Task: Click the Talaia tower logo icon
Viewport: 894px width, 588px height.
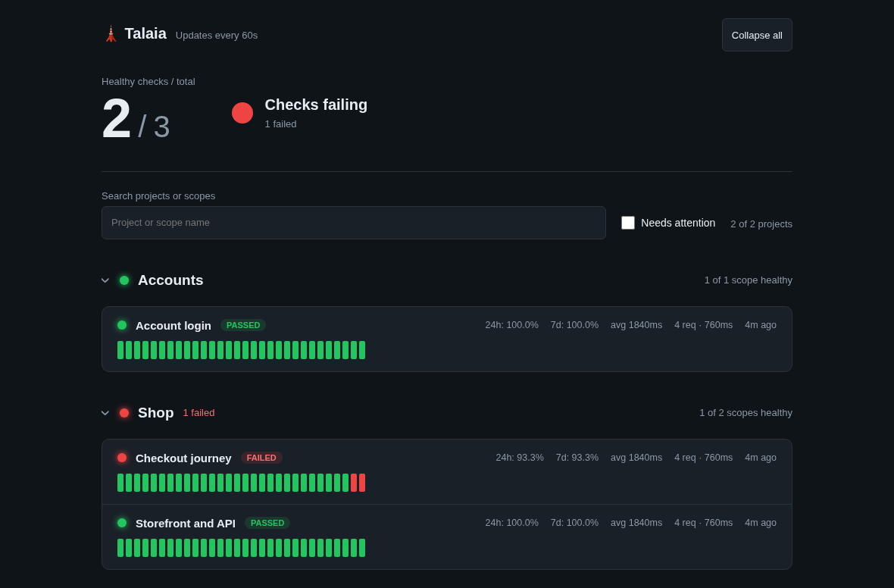Action: point(111,34)
